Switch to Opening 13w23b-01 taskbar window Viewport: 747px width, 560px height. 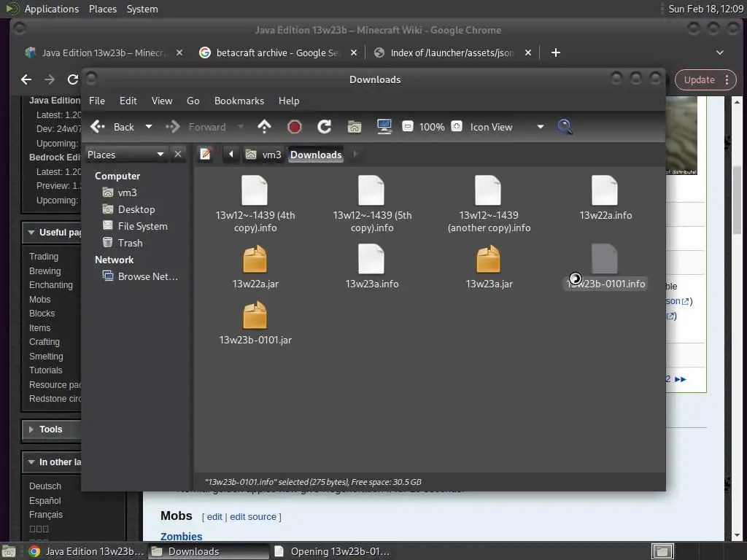tap(333, 551)
